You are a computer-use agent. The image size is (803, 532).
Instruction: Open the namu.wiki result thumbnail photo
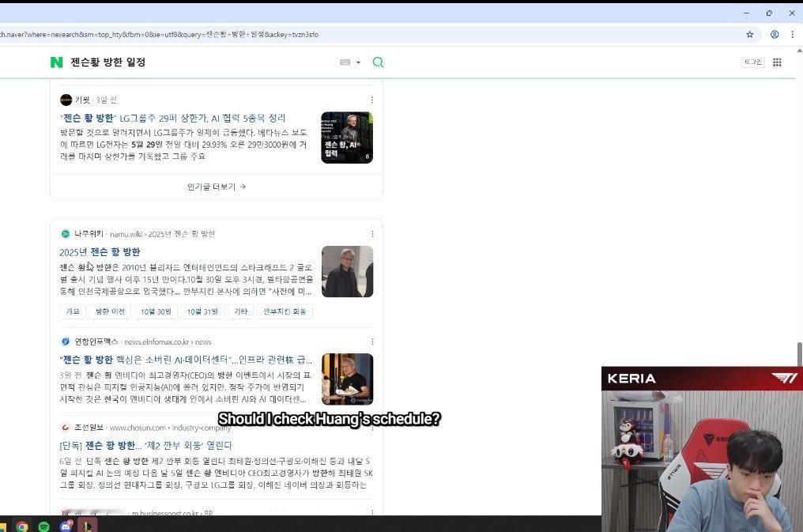pos(347,271)
